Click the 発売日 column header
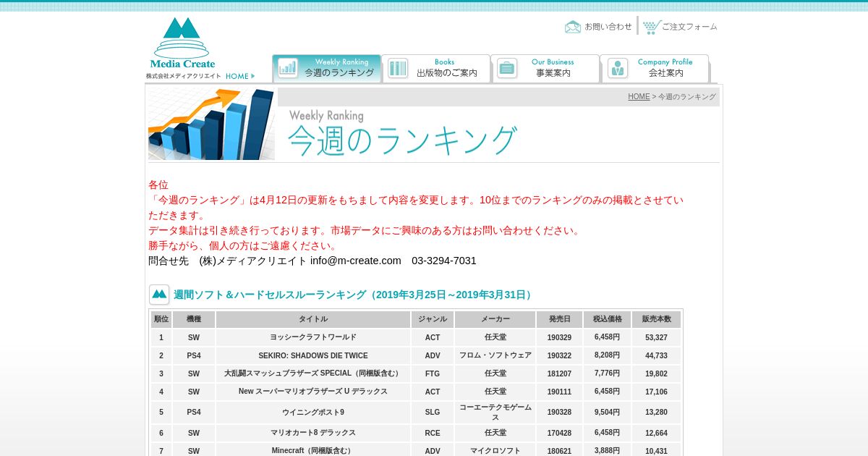Viewport: 868px width, 456px height. 559,319
